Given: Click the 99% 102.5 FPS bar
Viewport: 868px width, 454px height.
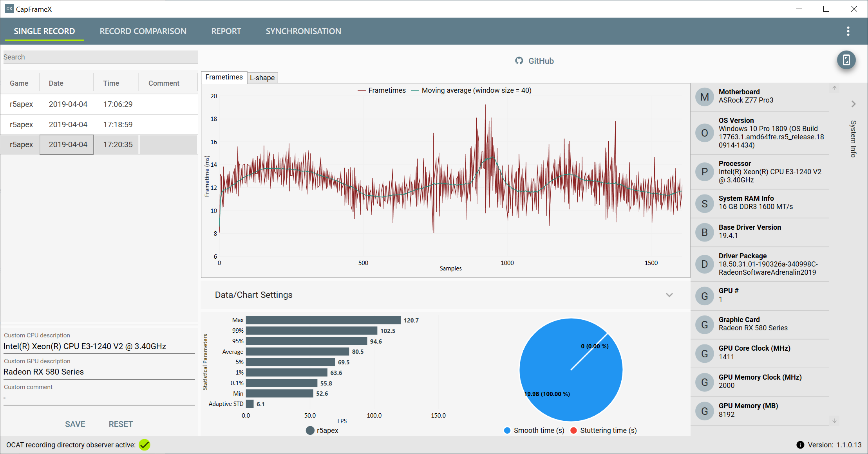Looking at the screenshot, I should 311,331.
